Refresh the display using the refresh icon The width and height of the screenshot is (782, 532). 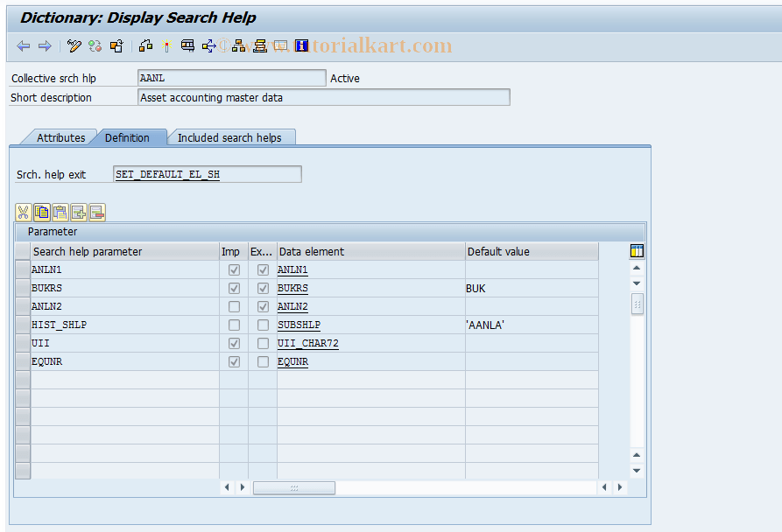pyautogui.click(x=95, y=45)
